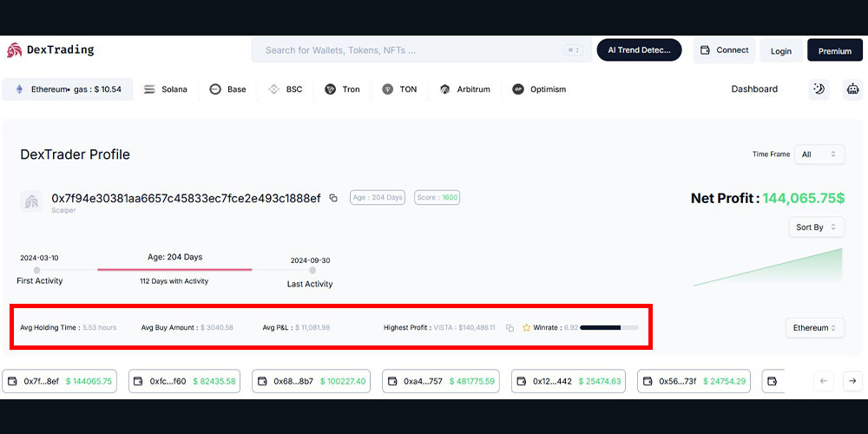This screenshot has height=434, width=868.
Task: Switch to the Solana network tab
Action: tap(166, 89)
